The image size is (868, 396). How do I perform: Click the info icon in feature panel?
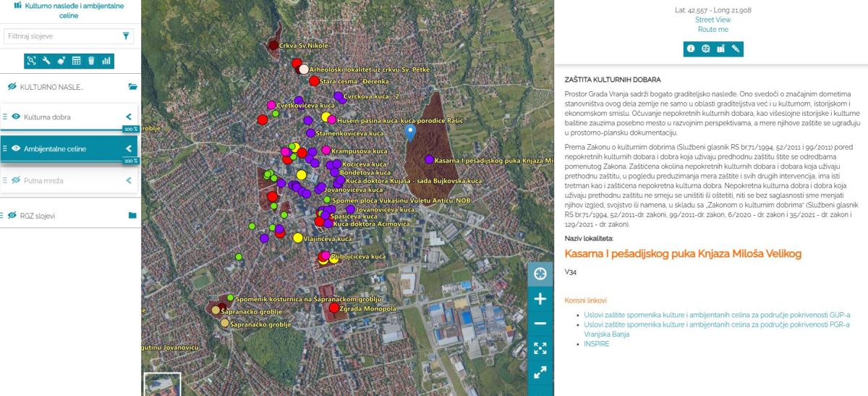691,49
